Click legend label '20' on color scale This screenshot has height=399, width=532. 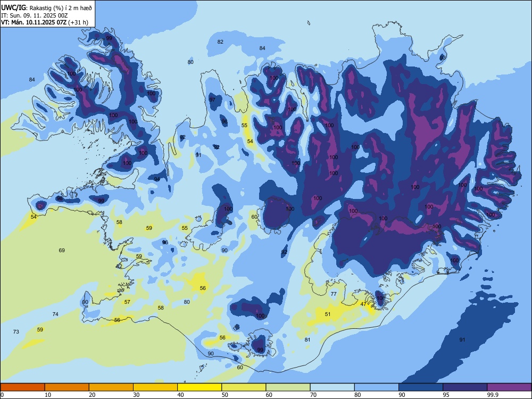pos(92,395)
